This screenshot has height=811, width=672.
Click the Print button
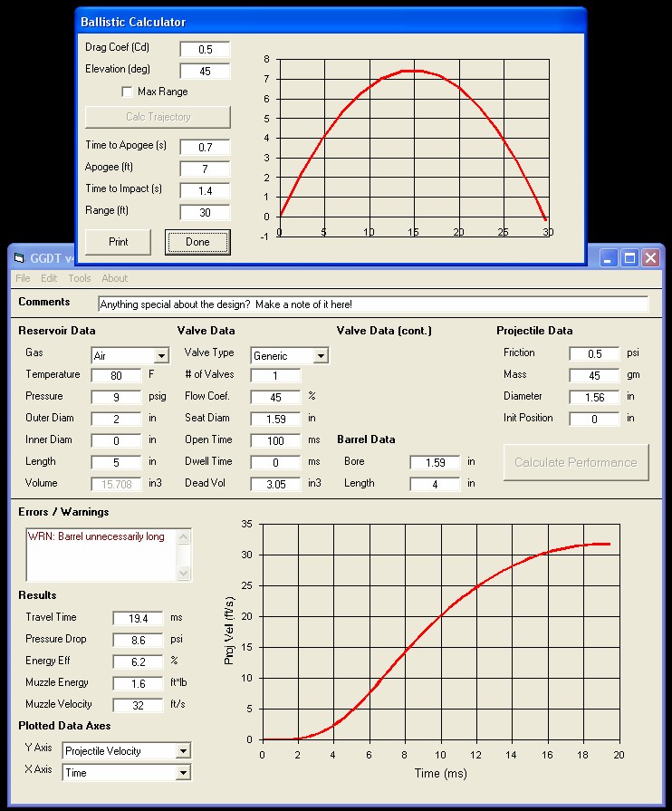click(x=118, y=242)
